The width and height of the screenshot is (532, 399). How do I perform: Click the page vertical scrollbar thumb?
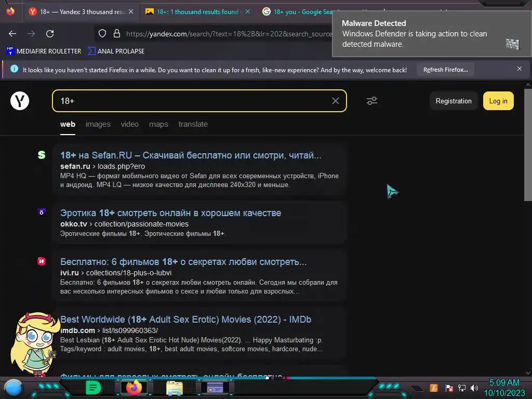coord(528,145)
